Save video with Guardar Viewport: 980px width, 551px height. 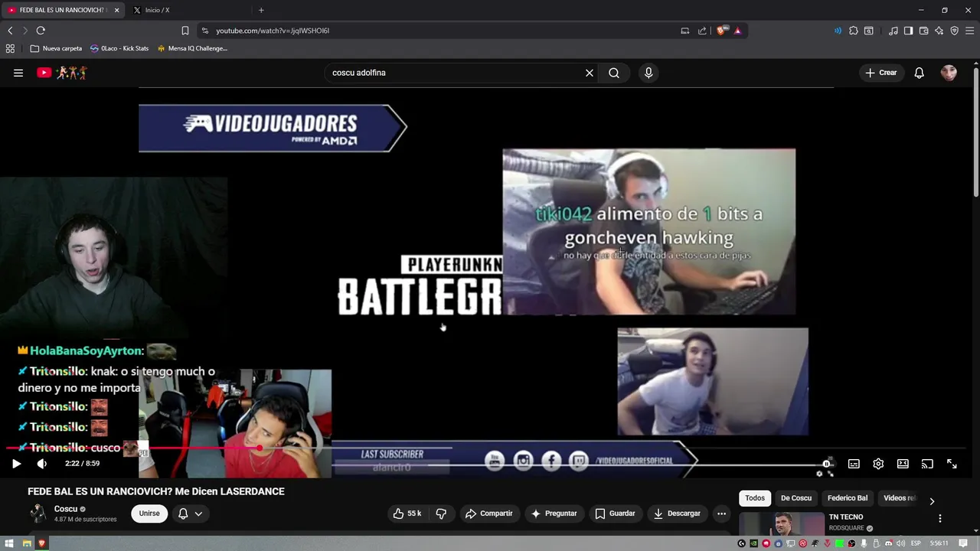click(x=615, y=514)
